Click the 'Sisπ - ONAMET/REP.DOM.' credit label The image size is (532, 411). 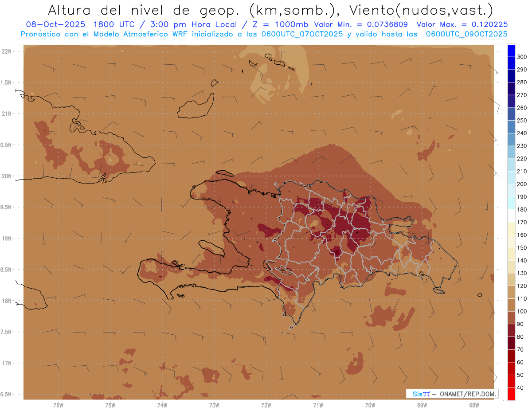coord(452,394)
